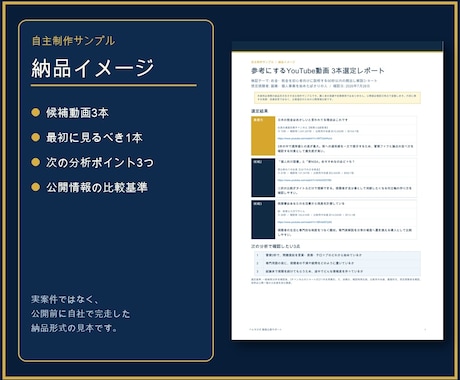This screenshot has height=380, width=460.
Task: Click the footer line '公開前に自社で完走した'
Action: [x=81, y=314]
